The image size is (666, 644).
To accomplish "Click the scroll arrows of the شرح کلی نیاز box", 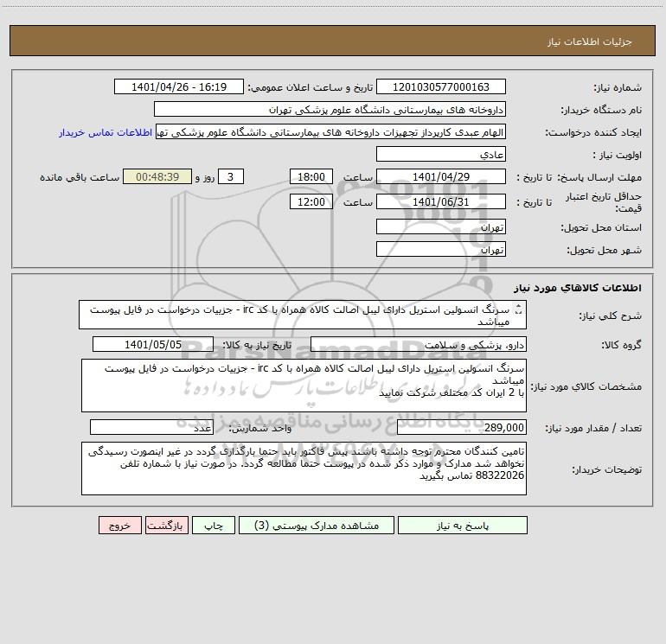I will click(x=518, y=309).
